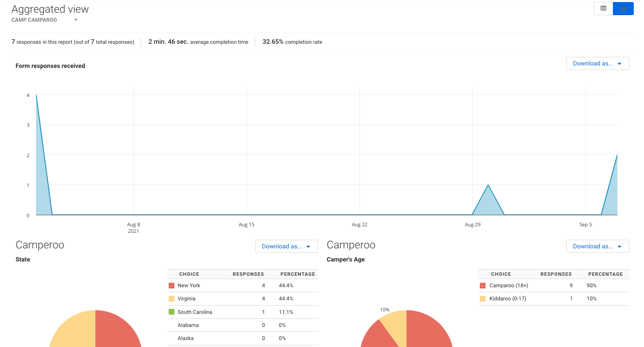Screen dimensions: 644x347
Task: Select the Alaska row in State table
Action: [x=243, y=338]
